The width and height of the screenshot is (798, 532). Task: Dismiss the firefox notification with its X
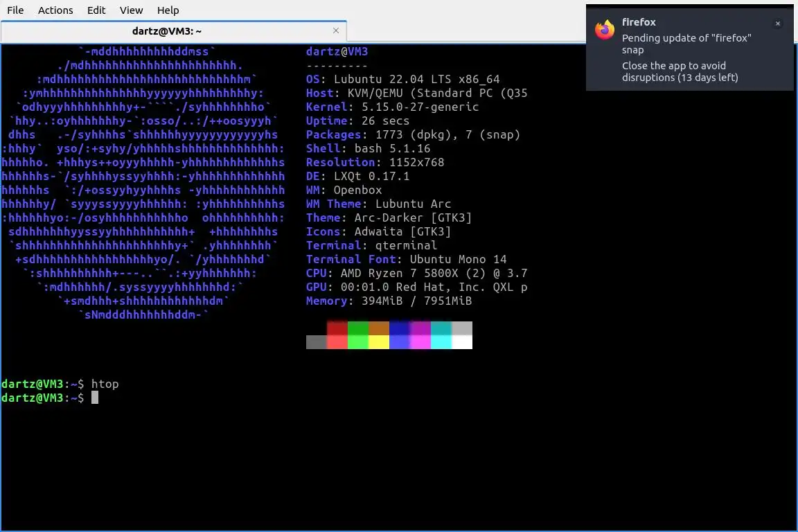point(777,24)
